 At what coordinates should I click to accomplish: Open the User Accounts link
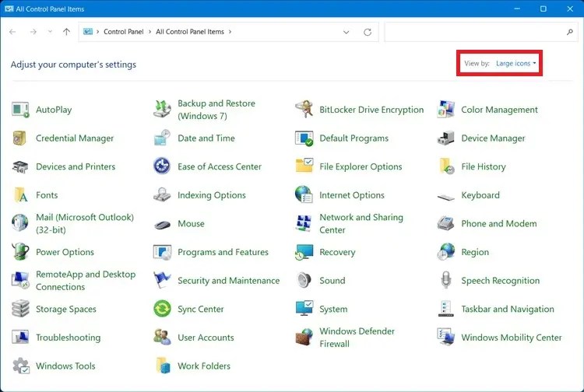pyautogui.click(x=206, y=338)
